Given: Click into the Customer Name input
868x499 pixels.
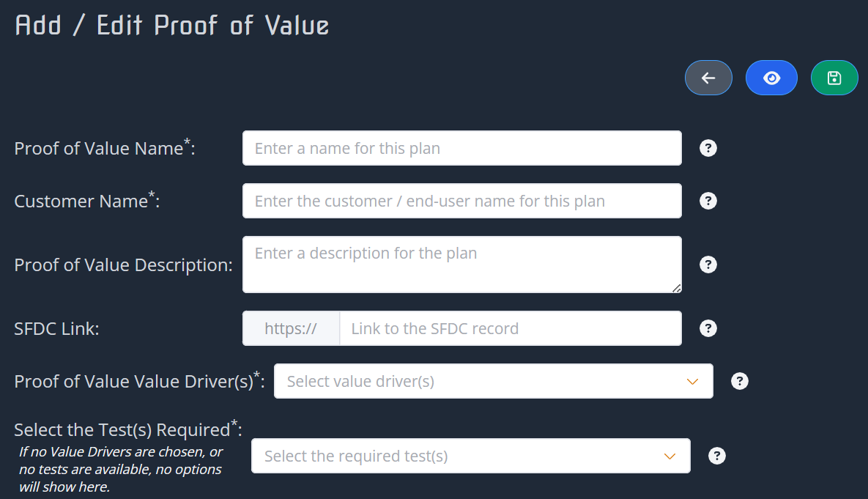Looking at the screenshot, I should [461, 201].
